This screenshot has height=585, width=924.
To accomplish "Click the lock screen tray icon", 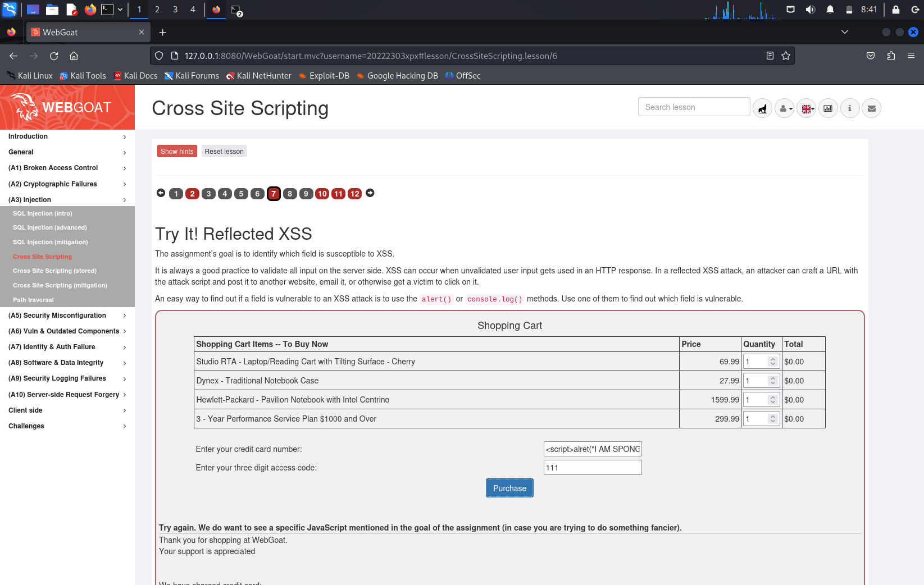I will 896,10.
